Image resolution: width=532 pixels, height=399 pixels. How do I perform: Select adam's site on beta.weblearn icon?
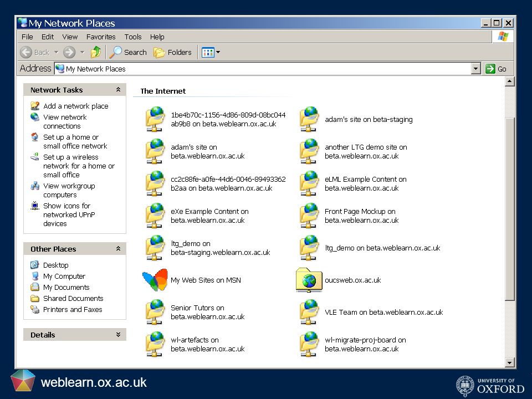(x=155, y=151)
